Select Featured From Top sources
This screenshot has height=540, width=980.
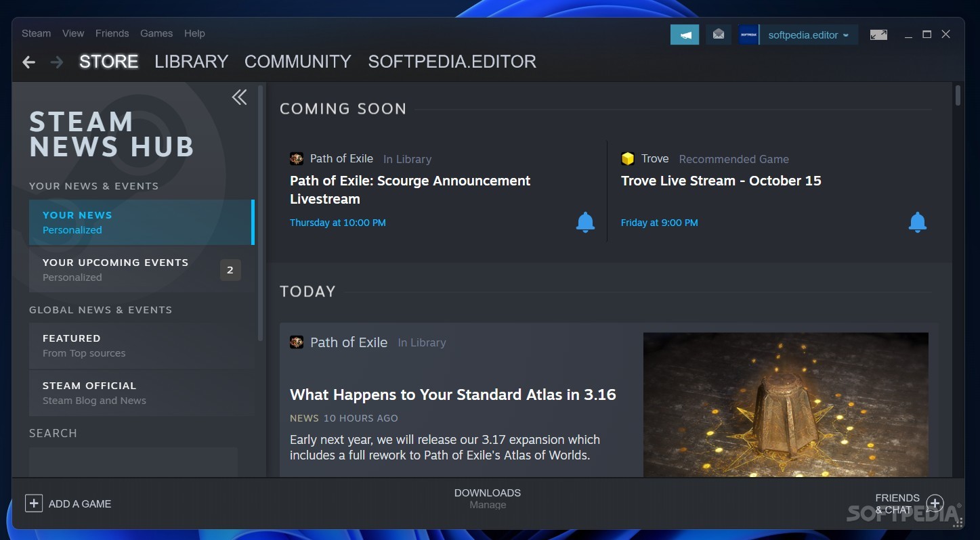pyautogui.click(x=142, y=345)
